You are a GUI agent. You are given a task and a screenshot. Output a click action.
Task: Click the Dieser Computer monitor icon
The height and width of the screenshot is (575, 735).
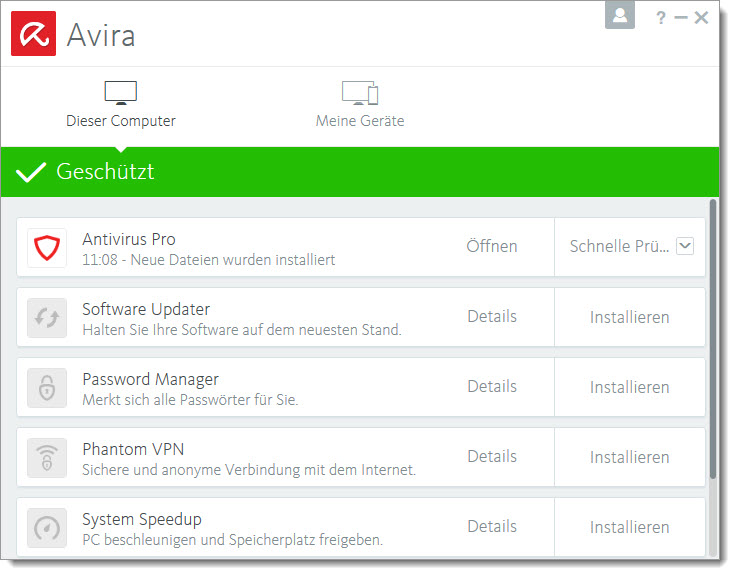pyautogui.click(x=120, y=92)
